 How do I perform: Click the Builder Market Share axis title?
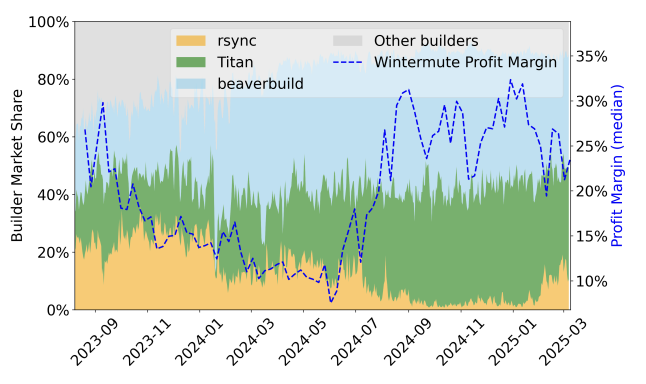point(16,165)
